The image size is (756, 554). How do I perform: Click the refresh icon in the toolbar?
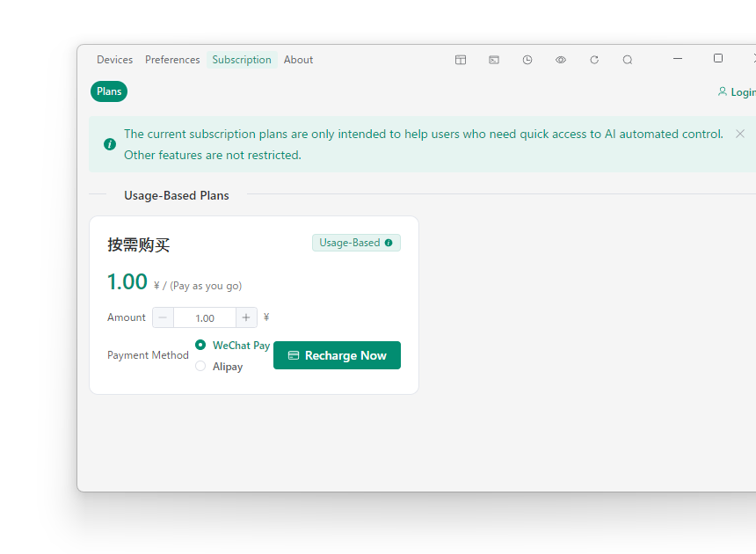point(594,60)
